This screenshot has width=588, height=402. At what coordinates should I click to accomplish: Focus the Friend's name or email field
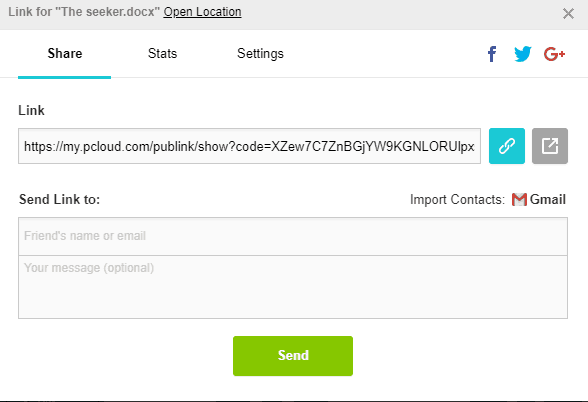293,236
